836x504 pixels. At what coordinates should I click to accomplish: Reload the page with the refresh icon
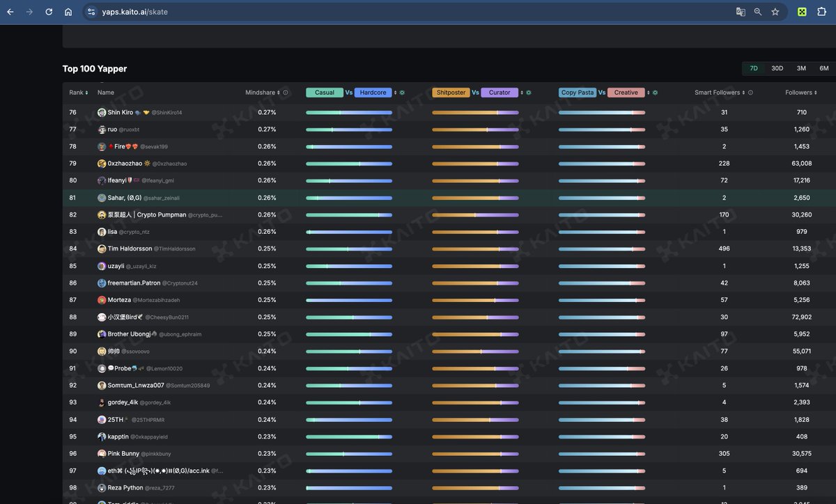(x=49, y=12)
